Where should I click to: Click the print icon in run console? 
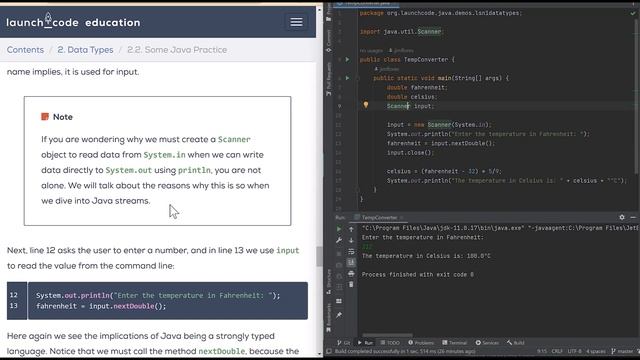coord(351,273)
